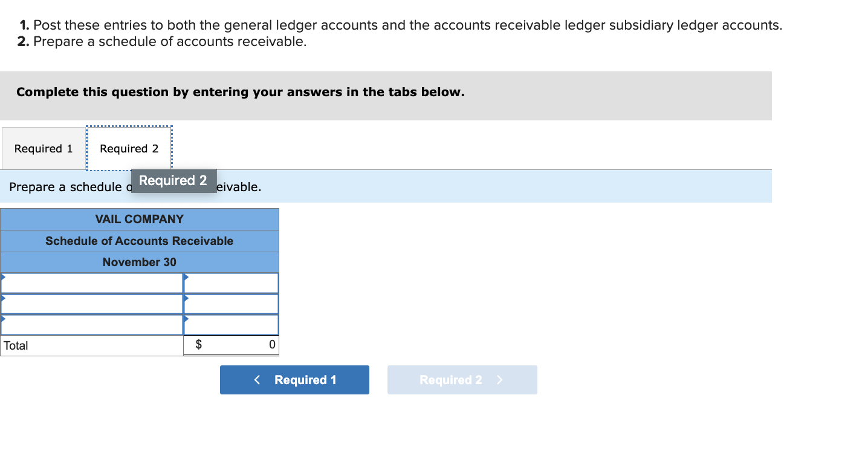Click the November 30 header row
Screen dimensions: 868x467
(x=139, y=262)
